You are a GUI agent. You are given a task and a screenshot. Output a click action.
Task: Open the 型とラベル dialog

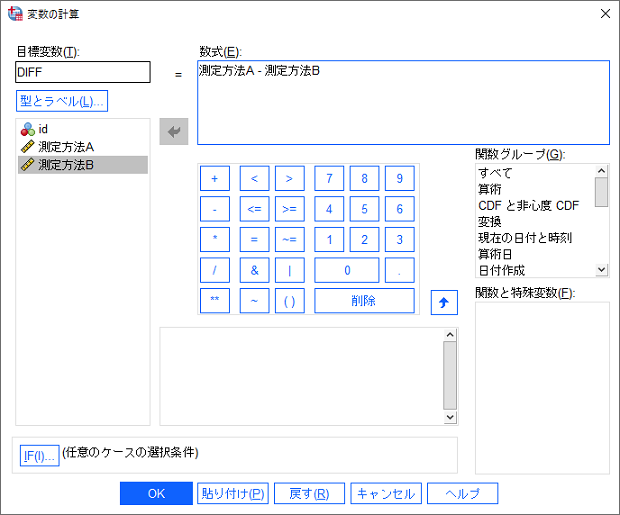click(x=62, y=101)
